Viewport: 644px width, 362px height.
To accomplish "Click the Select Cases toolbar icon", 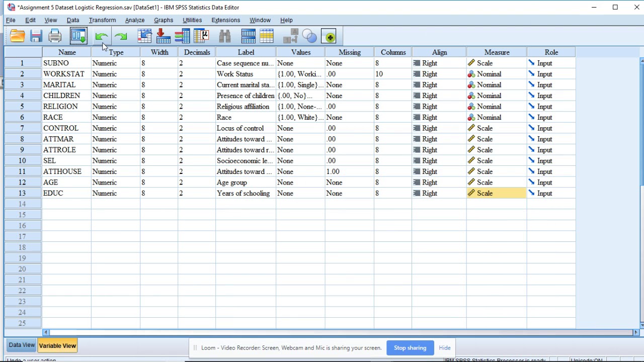I will pyautogui.click(x=267, y=36).
